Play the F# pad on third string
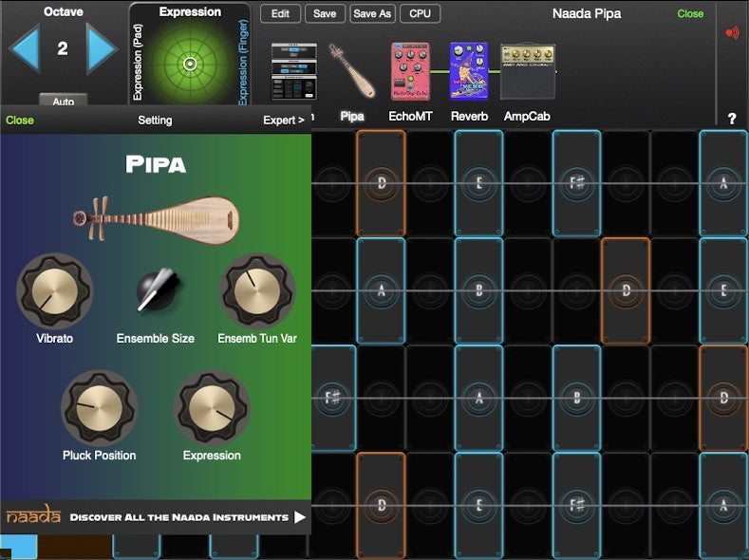The image size is (749, 560). pos(333,398)
